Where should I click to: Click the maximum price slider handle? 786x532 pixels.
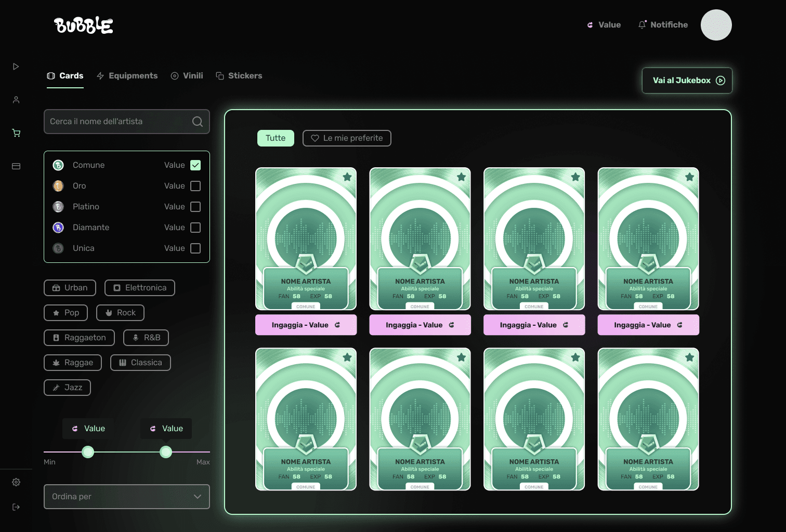(166, 452)
